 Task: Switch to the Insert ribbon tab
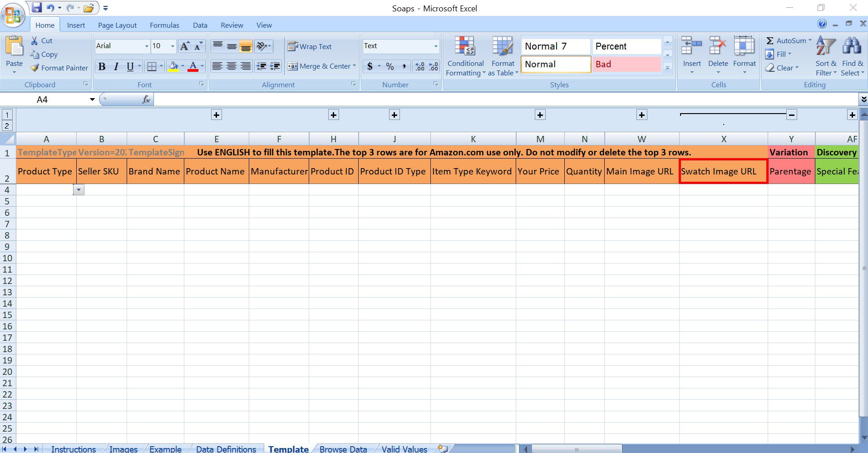click(x=76, y=25)
